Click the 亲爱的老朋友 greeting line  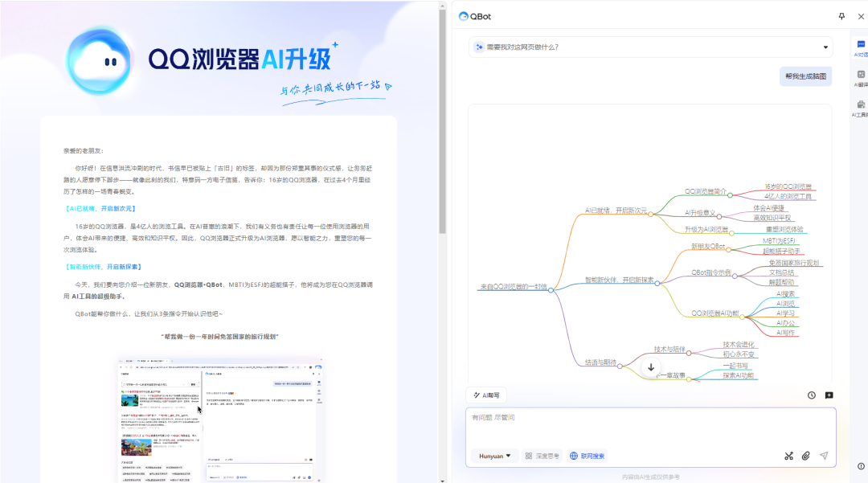(83, 150)
